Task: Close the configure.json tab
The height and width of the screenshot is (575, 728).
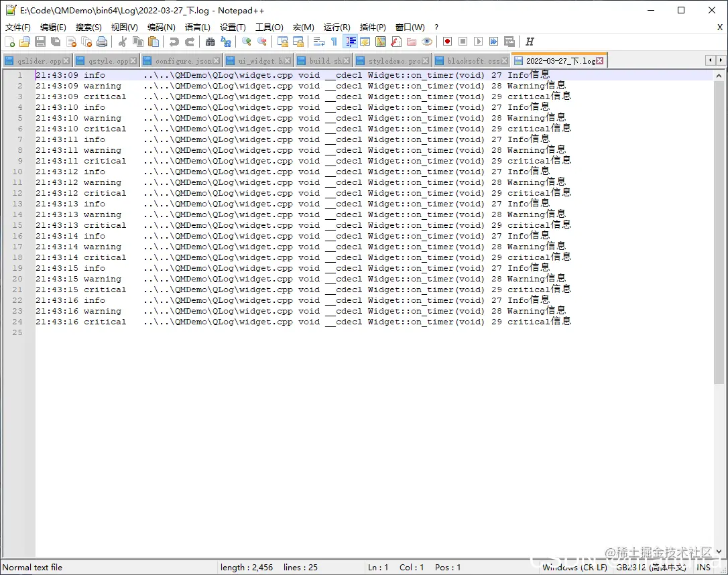Action: click(x=217, y=61)
